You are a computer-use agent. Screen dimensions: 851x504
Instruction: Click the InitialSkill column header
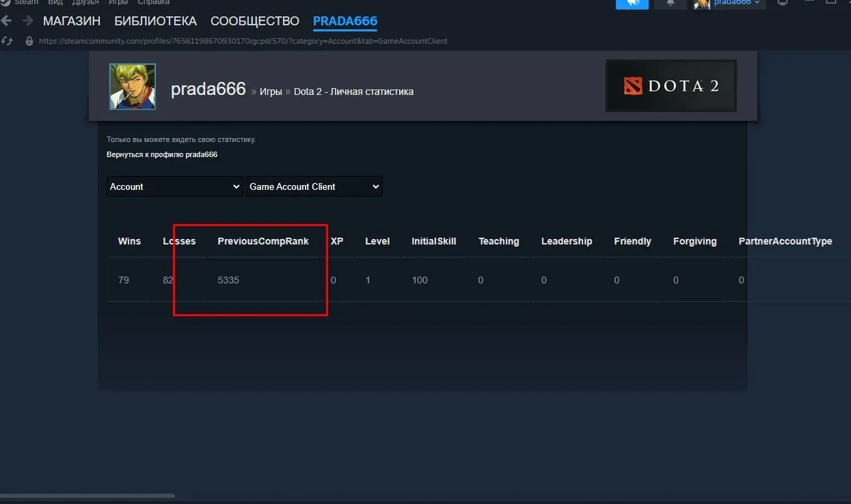[x=434, y=241]
